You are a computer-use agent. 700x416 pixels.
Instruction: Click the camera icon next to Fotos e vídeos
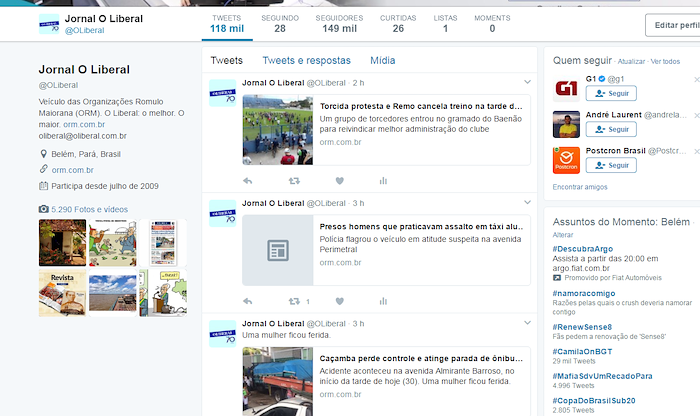coord(43,209)
